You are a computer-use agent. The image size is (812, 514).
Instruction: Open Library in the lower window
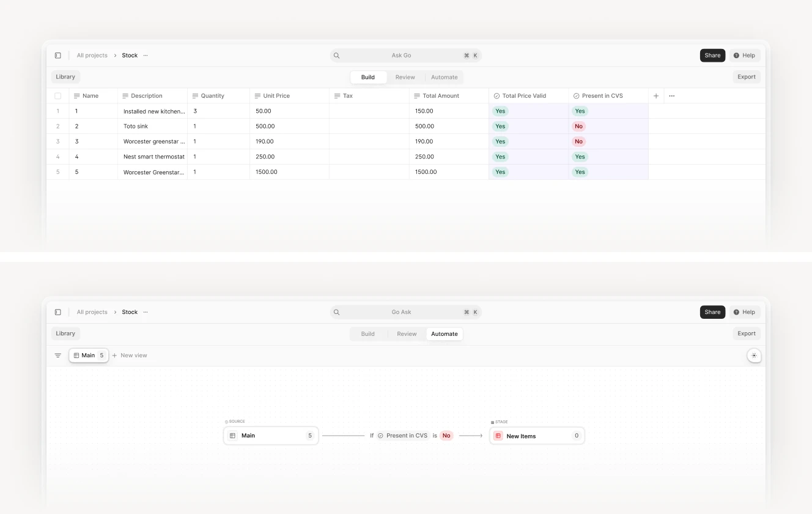point(65,333)
